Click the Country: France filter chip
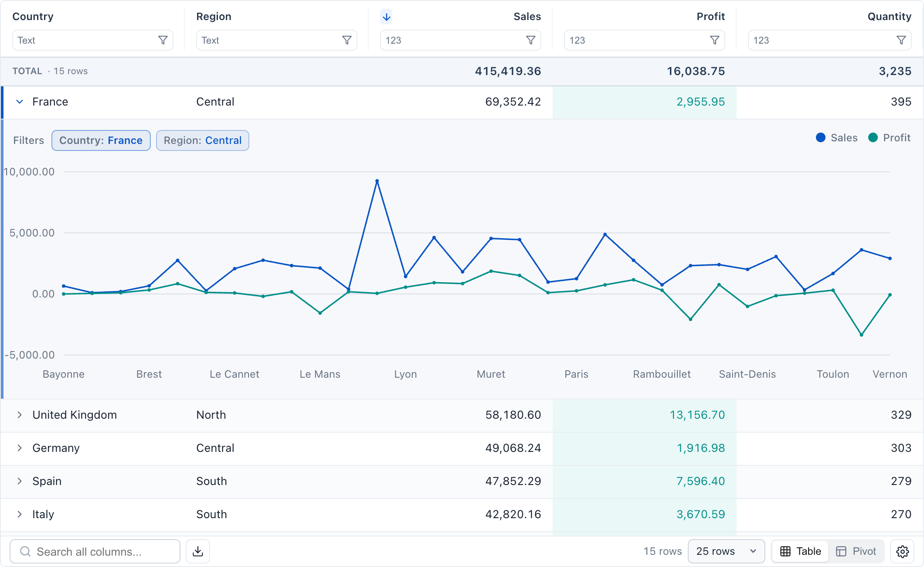Screen dimensions: 924x567 coord(101,140)
